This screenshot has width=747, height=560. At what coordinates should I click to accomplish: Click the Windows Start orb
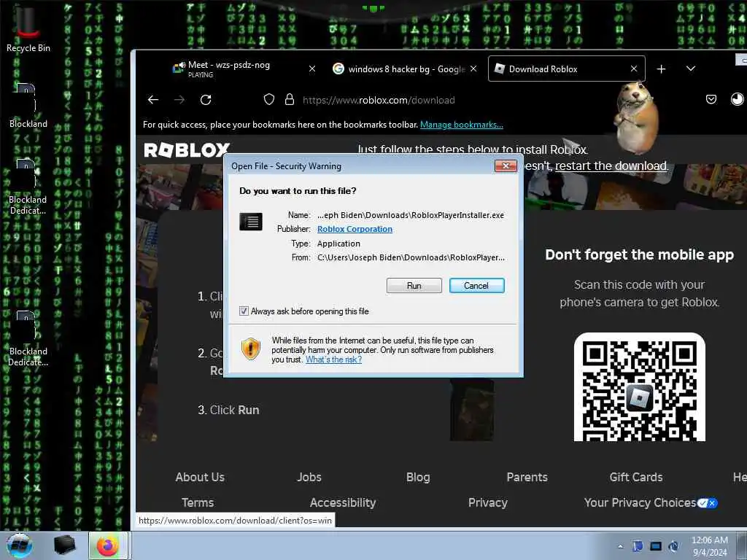click(x=20, y=545)
